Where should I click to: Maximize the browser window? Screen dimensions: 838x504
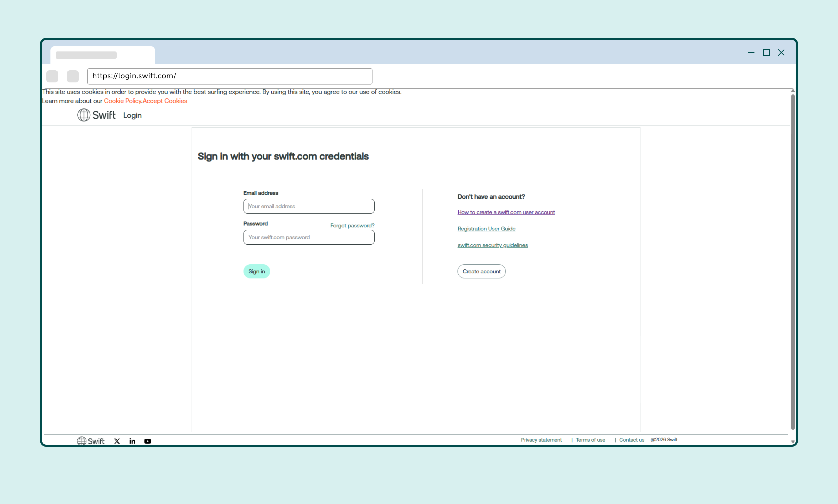click(x=766, y=52)
